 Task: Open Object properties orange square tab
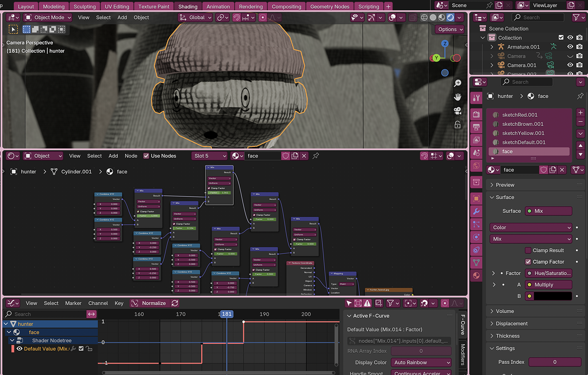pyautogui.click(x=476, y=199)
